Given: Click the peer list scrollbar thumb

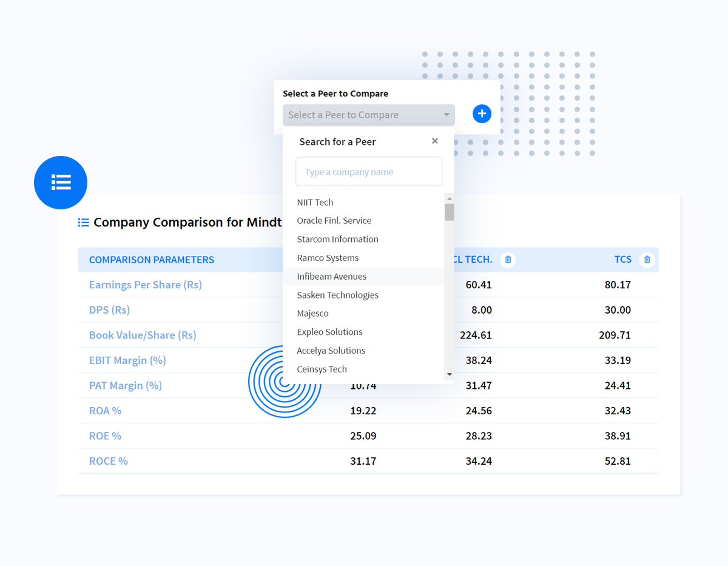Looking at the screenshot, I should point(450,212).
